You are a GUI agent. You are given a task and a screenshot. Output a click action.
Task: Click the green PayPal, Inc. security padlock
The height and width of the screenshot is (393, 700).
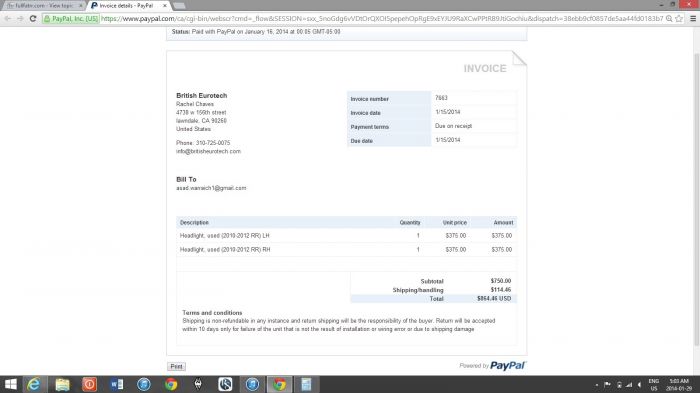coord(47,19)
